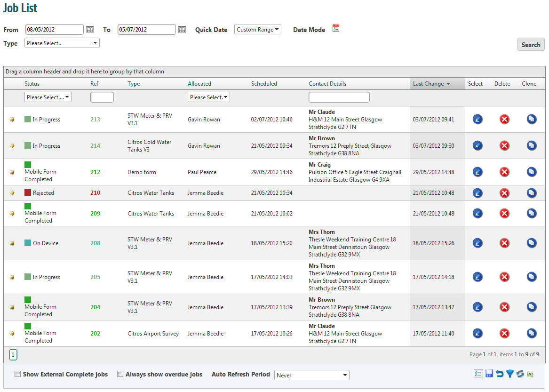Select job 208 with edit icon
The height and width of the screenshot is (392, 549).
[477, 243]
